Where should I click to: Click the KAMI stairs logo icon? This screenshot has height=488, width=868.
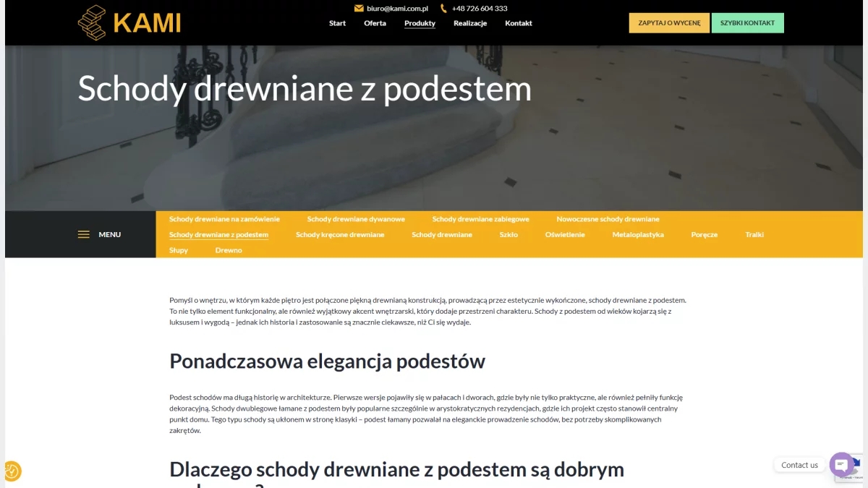pyautogui.click(x=92, y=22)
